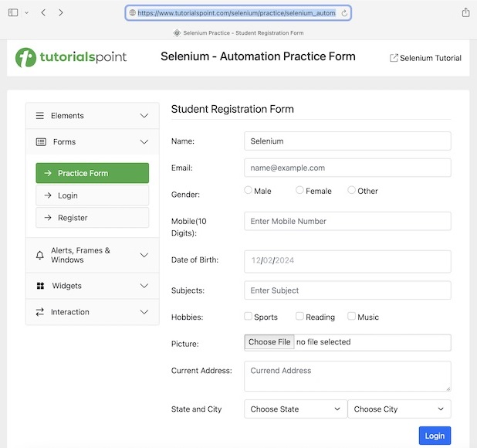Click the Alerts bell icon in sidebar
This screenshot has height=448, width=477.
(x=40, y=255)
